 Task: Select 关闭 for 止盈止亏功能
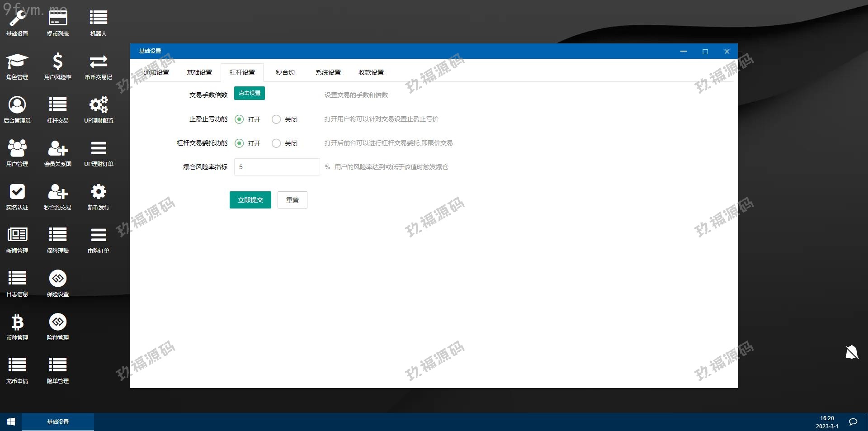pyautogui.click(x=276, y=119)
